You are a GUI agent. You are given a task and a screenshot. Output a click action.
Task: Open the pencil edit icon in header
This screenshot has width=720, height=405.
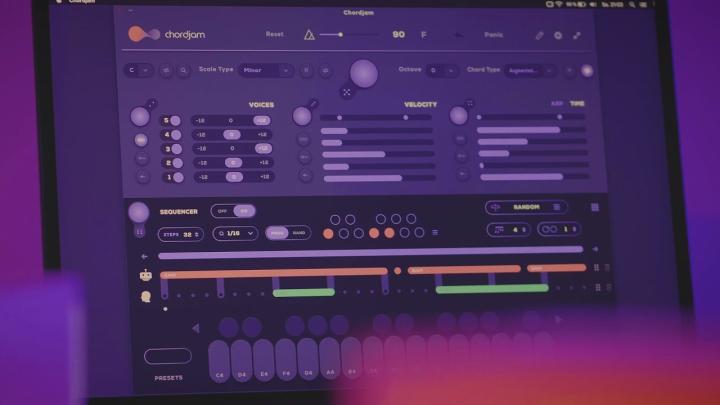pyautogui.click(x=540, y=35)
